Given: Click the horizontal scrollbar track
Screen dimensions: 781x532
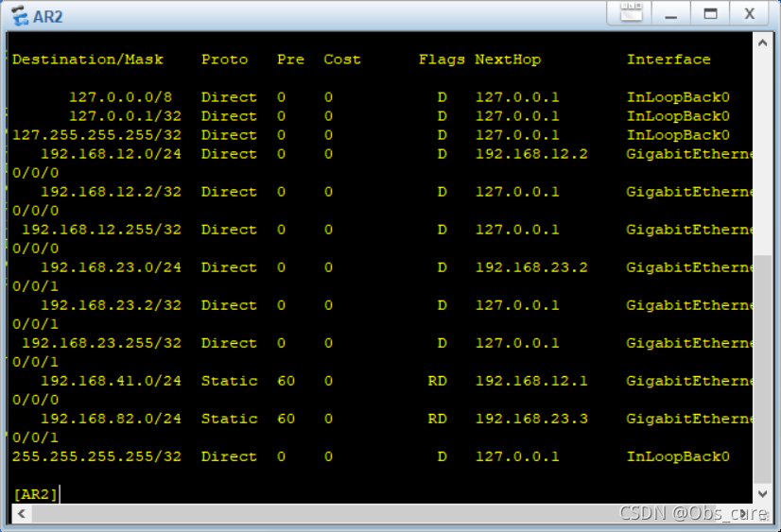Looking at the screenshot, I should [378, 513].
